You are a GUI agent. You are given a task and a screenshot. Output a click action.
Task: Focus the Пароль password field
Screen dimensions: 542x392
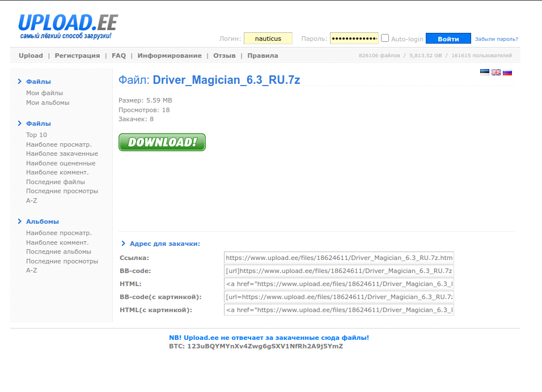point(354,39)
